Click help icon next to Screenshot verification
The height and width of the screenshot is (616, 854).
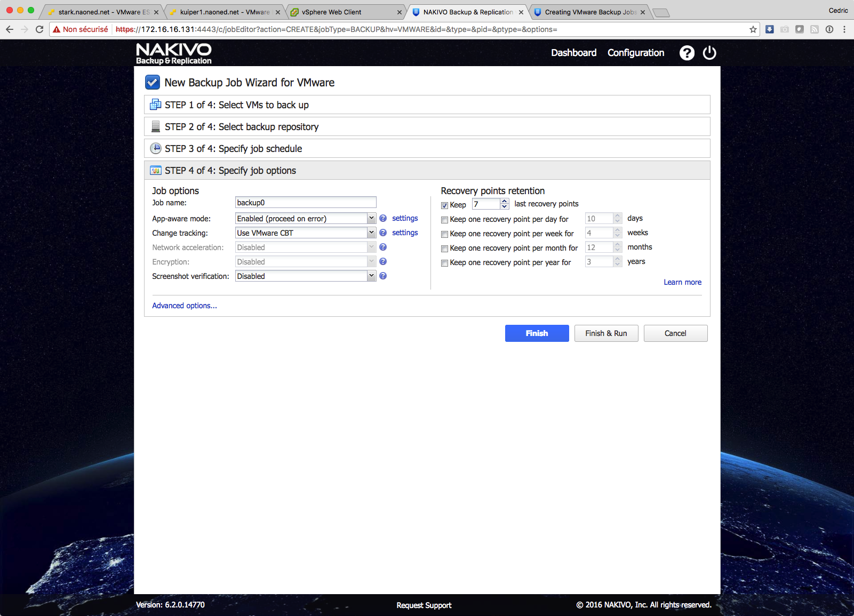[x=383, y=276]
